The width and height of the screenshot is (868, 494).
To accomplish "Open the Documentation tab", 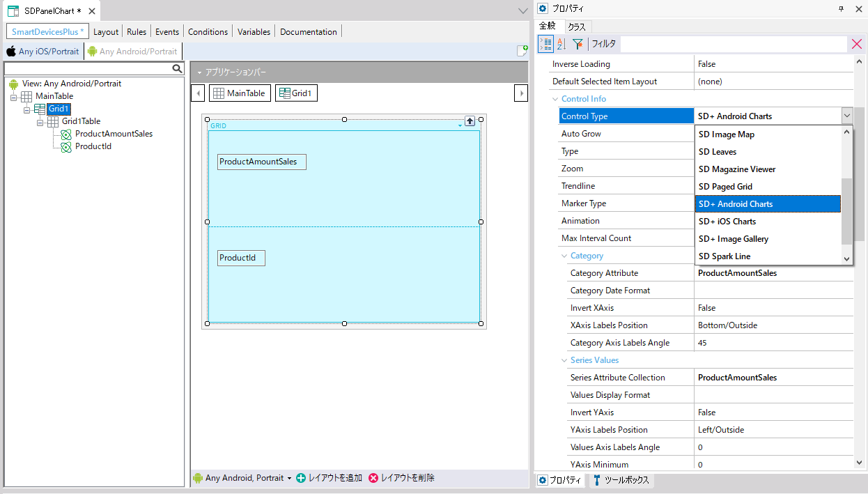I will click(309, 31).
